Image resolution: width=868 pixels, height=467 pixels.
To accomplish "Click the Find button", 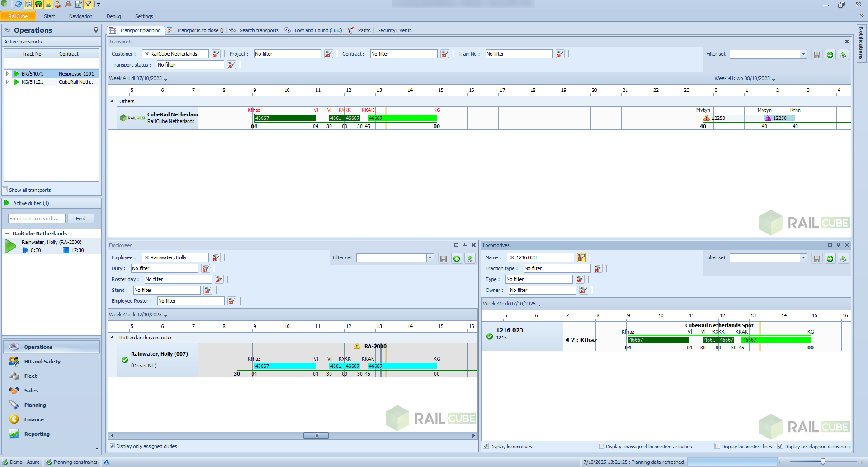I will coord(80,219).
